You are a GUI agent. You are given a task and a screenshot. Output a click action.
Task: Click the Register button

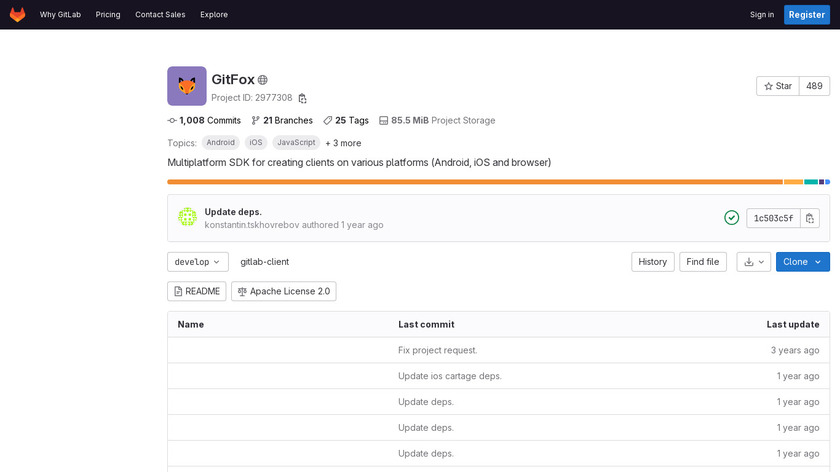(x=806, y=15)
